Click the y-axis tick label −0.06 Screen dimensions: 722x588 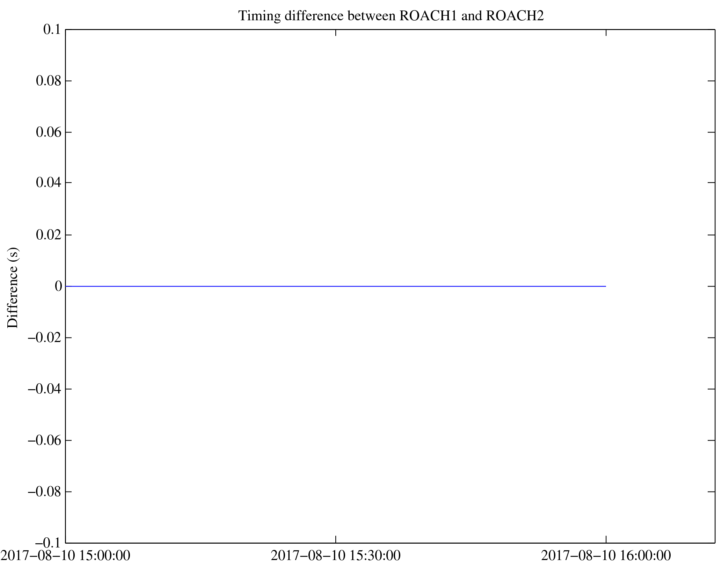pos(45,441)
